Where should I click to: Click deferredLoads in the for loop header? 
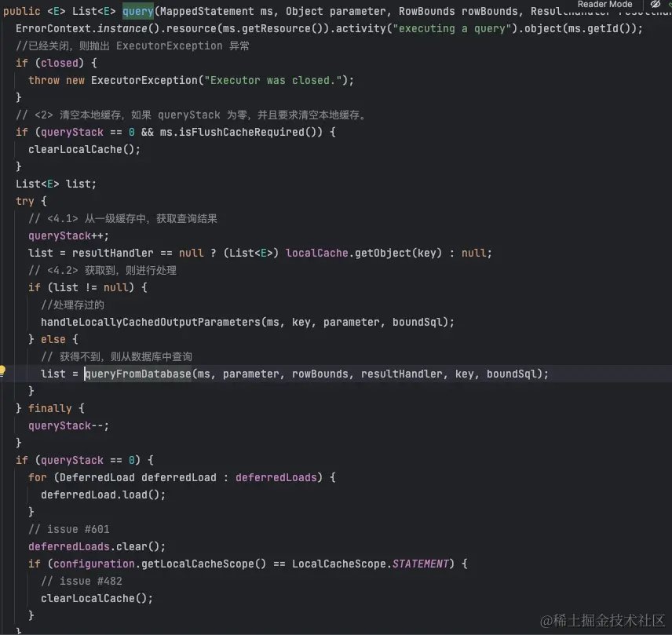point(276,477)
